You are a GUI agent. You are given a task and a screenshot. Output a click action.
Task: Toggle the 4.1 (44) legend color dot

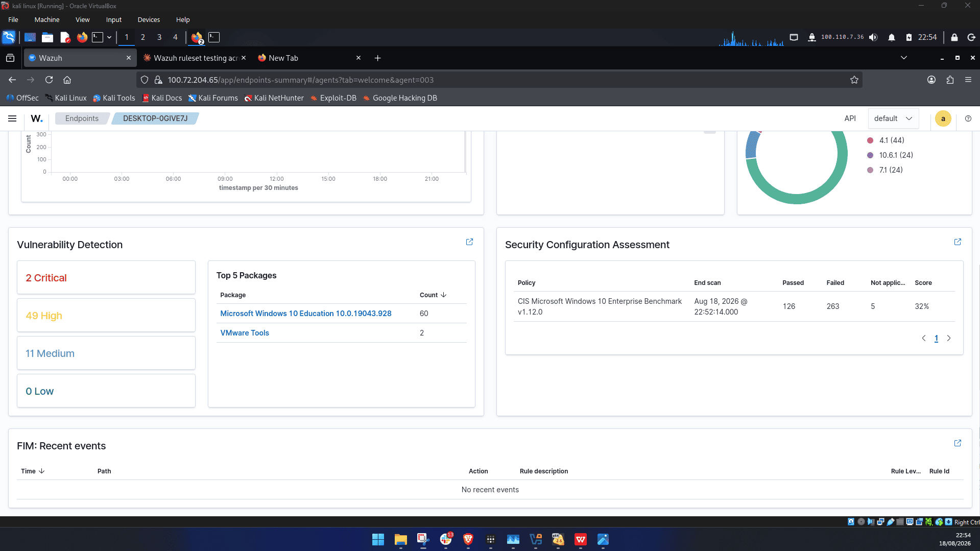(x=870, y=140)
